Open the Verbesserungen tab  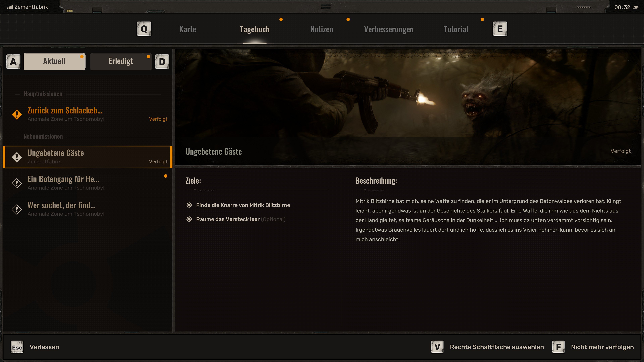click(389, 29)
